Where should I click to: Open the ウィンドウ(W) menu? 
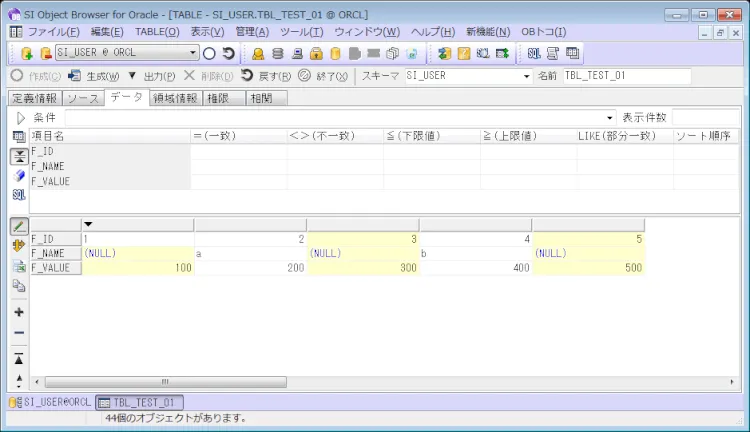click(367, 32)
